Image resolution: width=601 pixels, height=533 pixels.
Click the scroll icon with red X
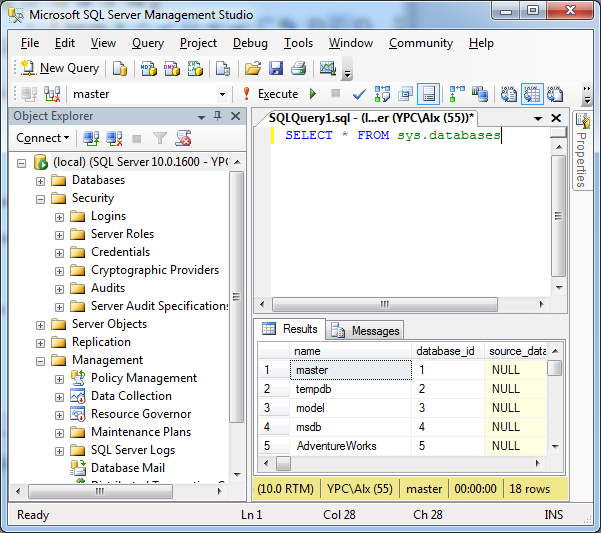coord(183,138)
